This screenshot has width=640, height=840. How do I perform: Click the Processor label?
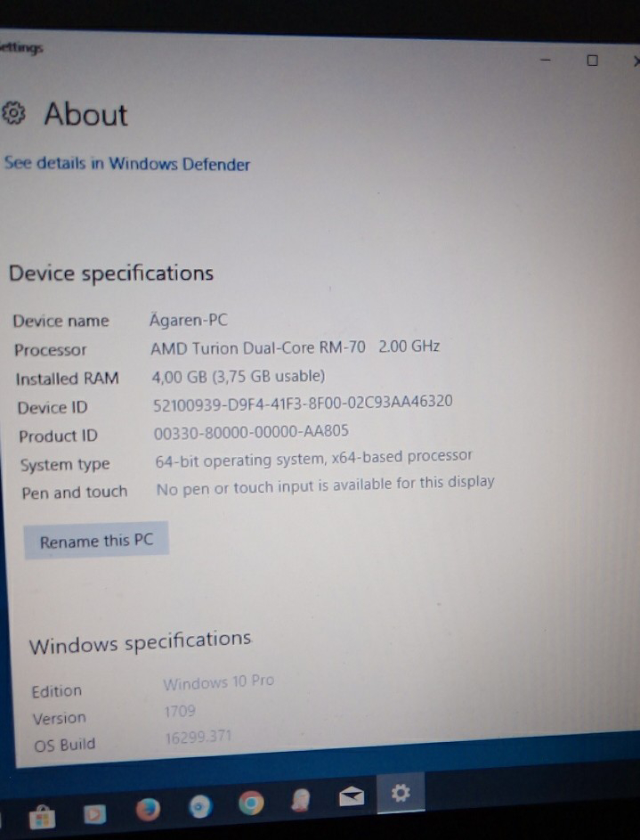coord(51,350)
